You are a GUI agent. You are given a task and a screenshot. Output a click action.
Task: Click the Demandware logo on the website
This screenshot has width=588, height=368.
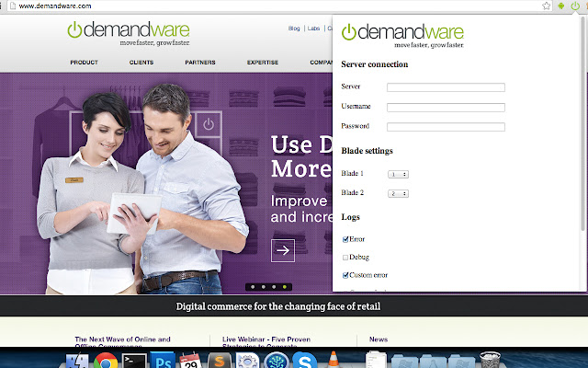pyautogui.click(x=129, y=33)
